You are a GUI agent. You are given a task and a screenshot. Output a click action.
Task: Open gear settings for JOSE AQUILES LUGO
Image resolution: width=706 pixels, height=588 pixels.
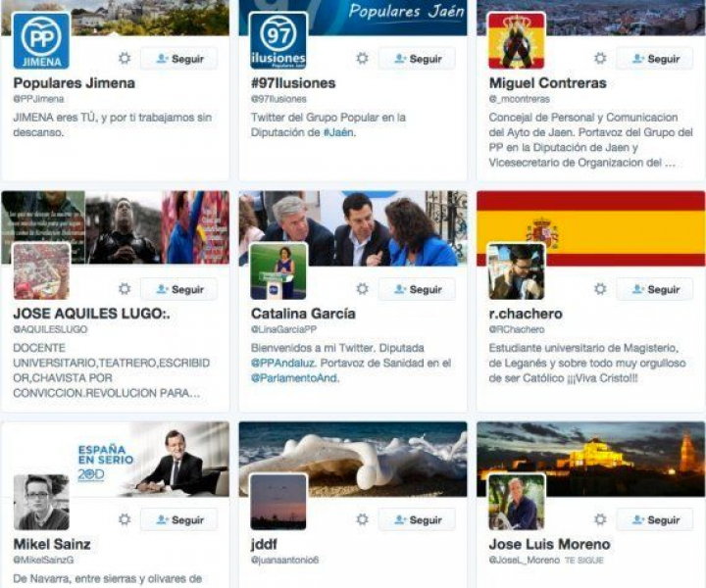pyautogui.click(x=125, y=289)
